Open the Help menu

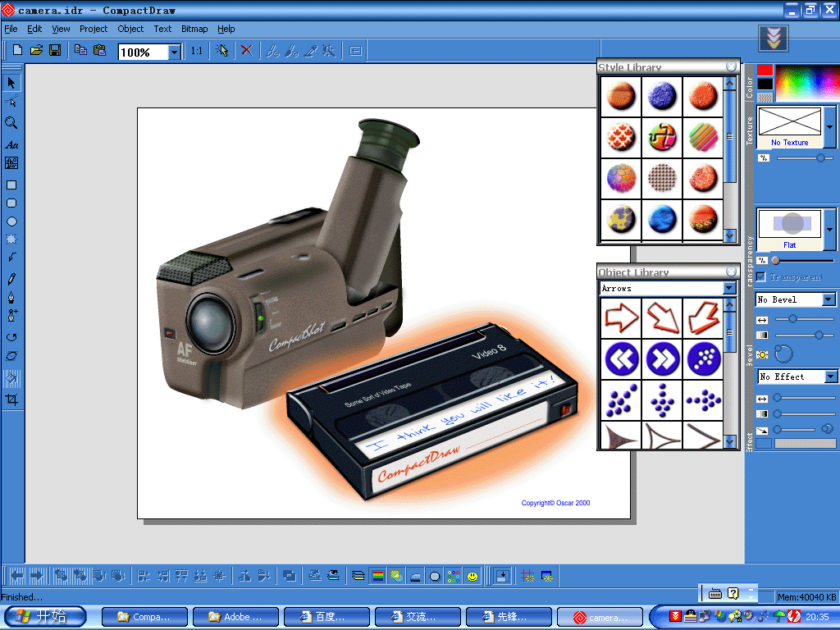(x=226, y=29)
